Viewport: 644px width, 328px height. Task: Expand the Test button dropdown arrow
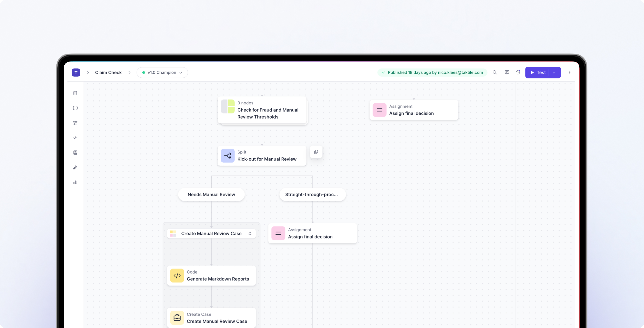click(x=554, y=73)
